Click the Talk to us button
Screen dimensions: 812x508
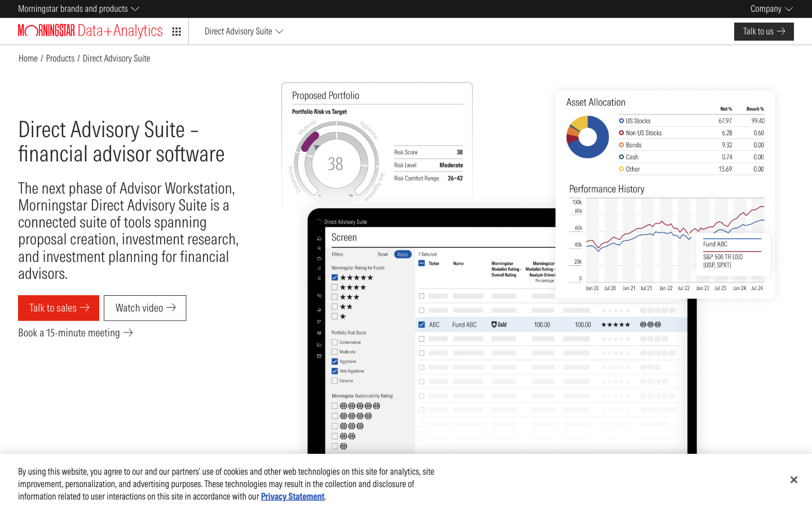click(764, 32)
